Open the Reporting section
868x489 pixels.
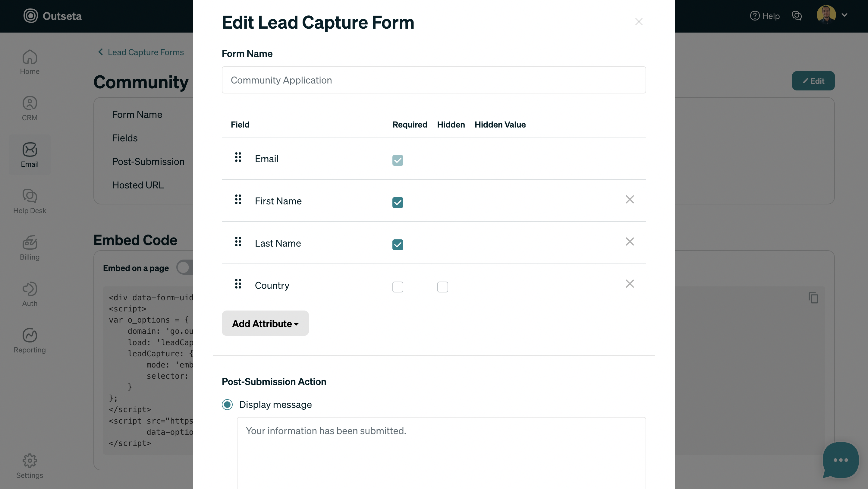coord(30,340)
